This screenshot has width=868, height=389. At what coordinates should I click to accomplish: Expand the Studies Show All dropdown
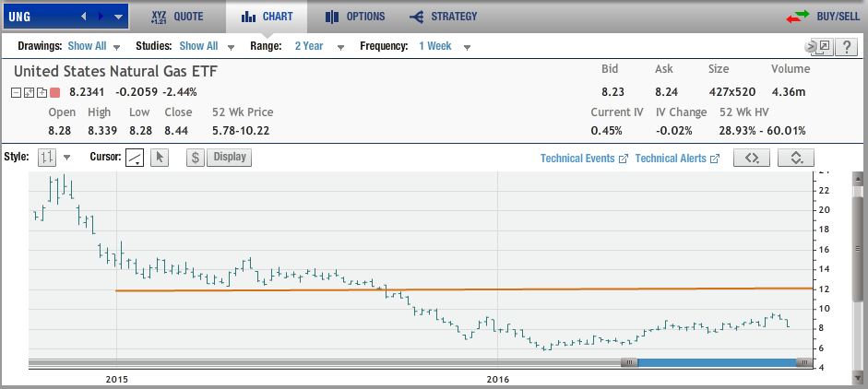pyautogui.click(x=207, y=46)
